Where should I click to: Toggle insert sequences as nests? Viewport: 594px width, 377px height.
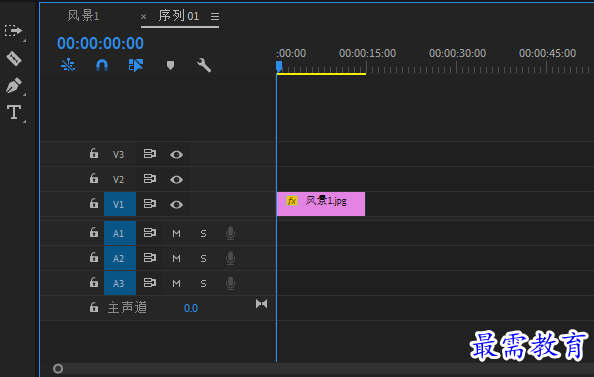[68, 65]
